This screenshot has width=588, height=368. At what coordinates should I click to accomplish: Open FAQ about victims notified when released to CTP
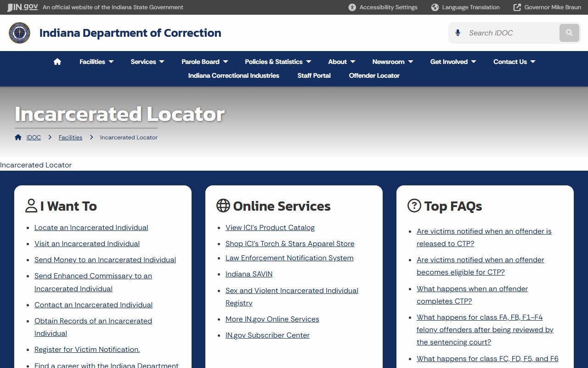(484, 237)
